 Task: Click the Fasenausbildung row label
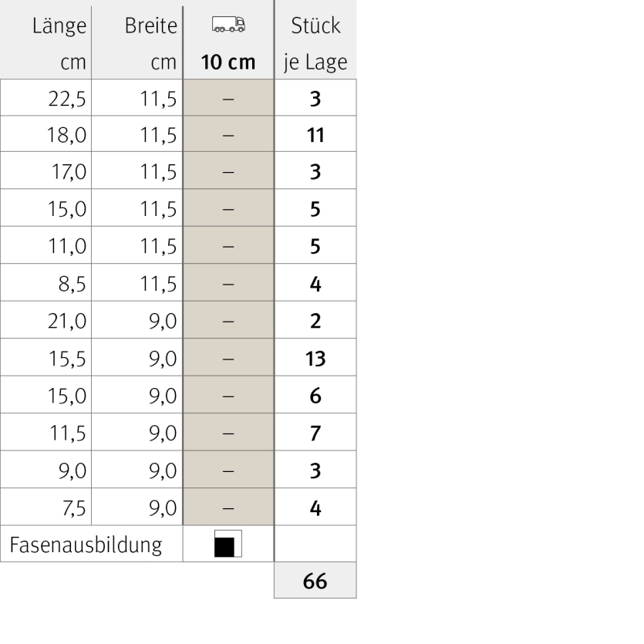(x=86, y=545)
